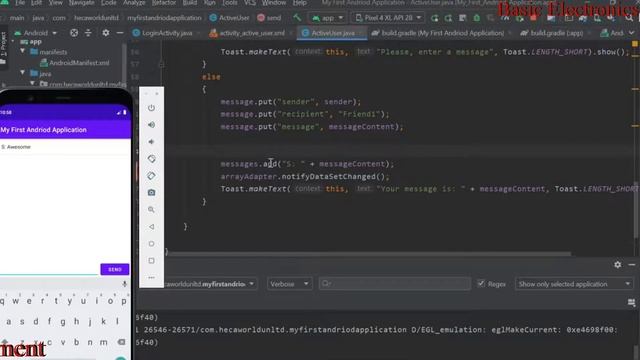Tap the microphone icon above the phone keyboard
The width and height of the screenshot is (640, 360).
click(124, 284)
